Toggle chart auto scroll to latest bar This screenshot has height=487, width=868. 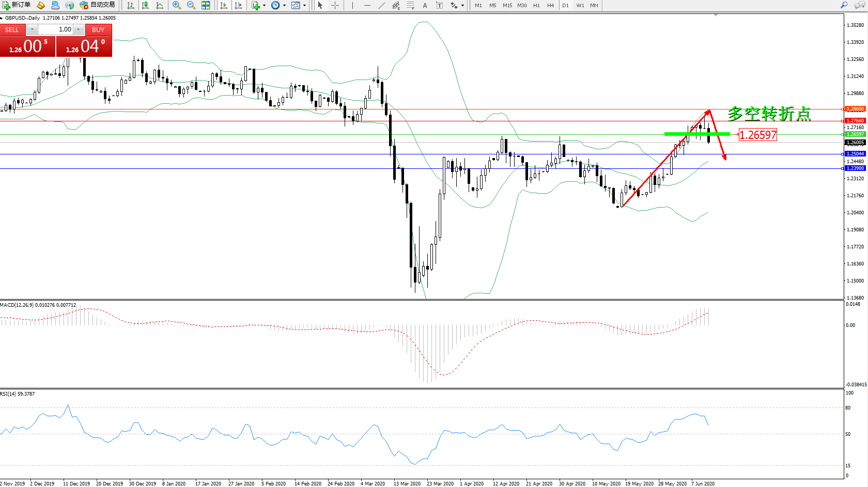(224, 5)
